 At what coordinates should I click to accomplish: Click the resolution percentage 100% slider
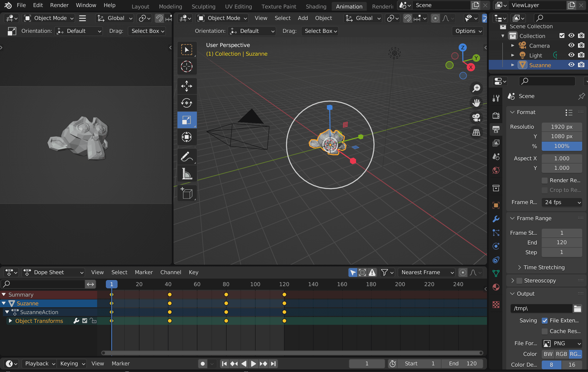click(x=562, y=146)
